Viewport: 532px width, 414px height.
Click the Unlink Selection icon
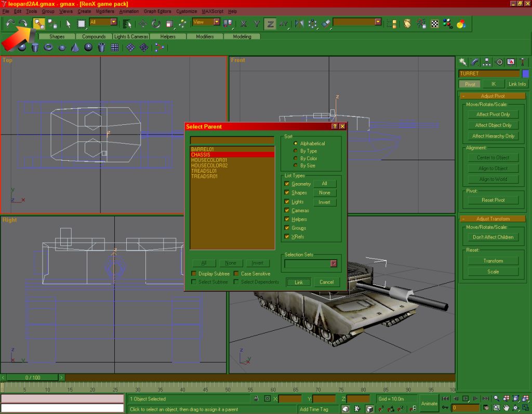[52, 23]
